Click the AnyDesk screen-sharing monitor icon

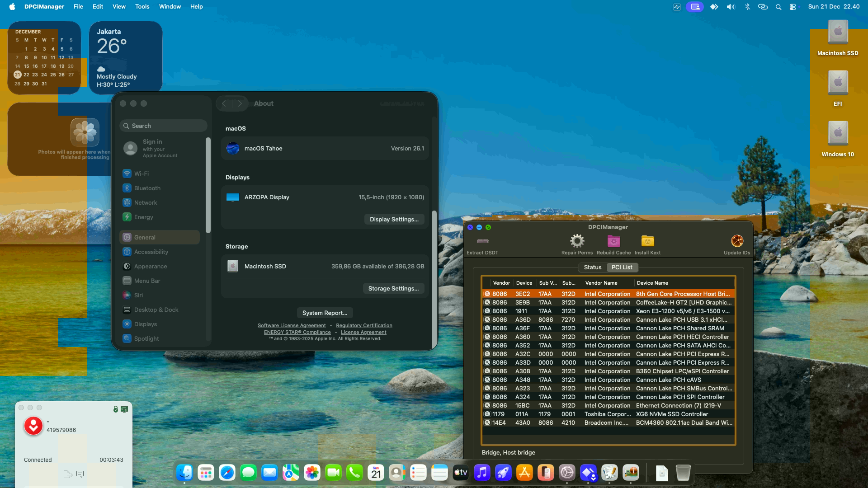pos(124,409)
